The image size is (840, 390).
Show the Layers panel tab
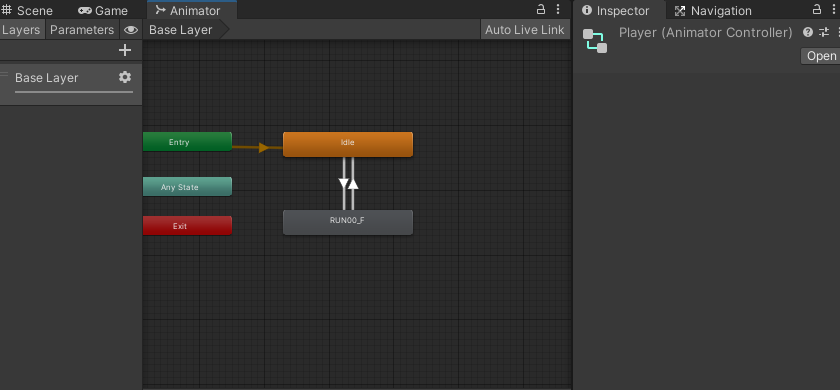[21, 30]
